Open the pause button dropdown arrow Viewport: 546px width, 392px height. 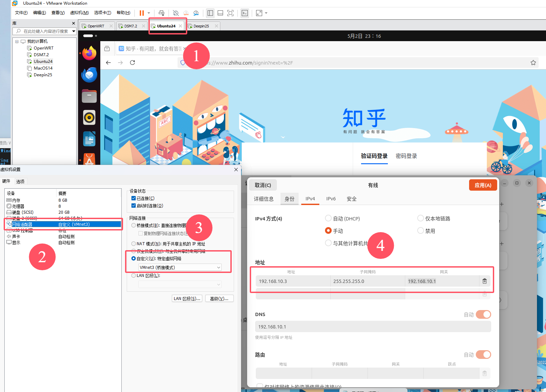[149, 13]
